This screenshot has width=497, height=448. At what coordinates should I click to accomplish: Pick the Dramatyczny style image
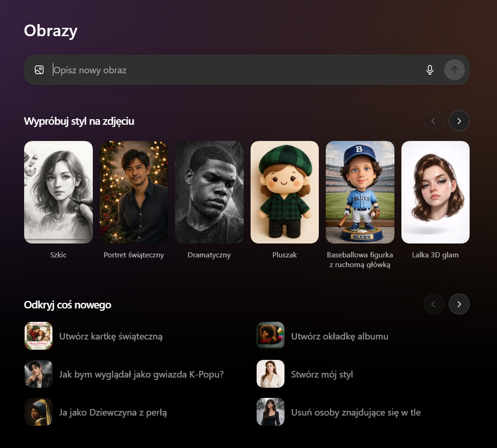(209, 192)
